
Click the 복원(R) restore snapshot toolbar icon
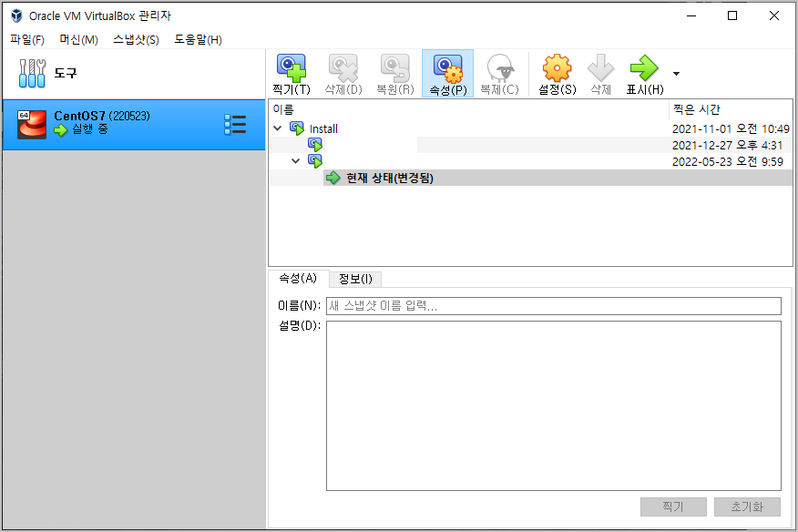pyautogui.click(x=394, y=73)
